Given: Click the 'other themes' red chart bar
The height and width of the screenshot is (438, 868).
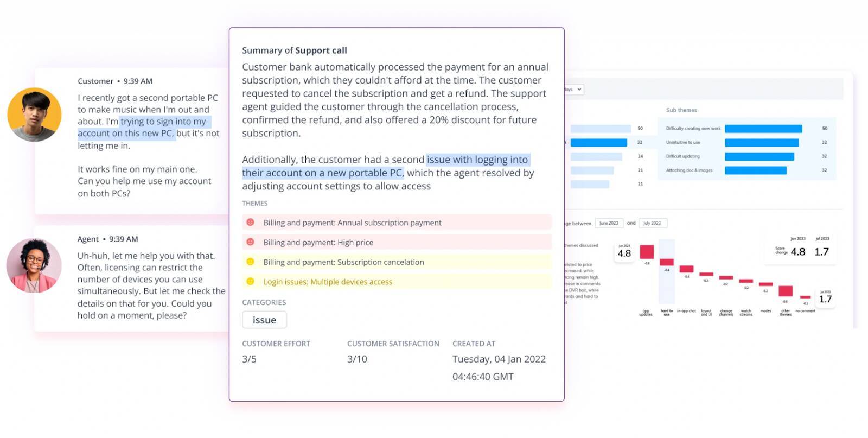Looking at the screenshot, I should coord(785,291).
